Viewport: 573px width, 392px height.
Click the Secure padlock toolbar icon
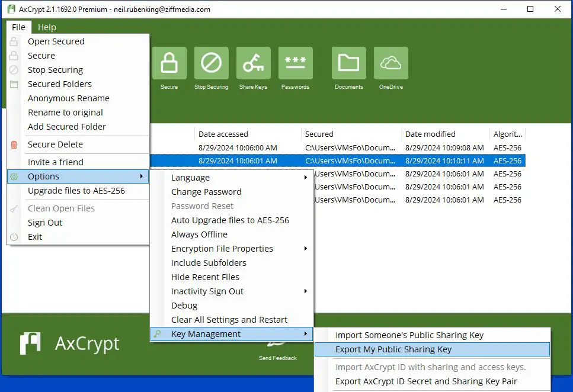169,63
